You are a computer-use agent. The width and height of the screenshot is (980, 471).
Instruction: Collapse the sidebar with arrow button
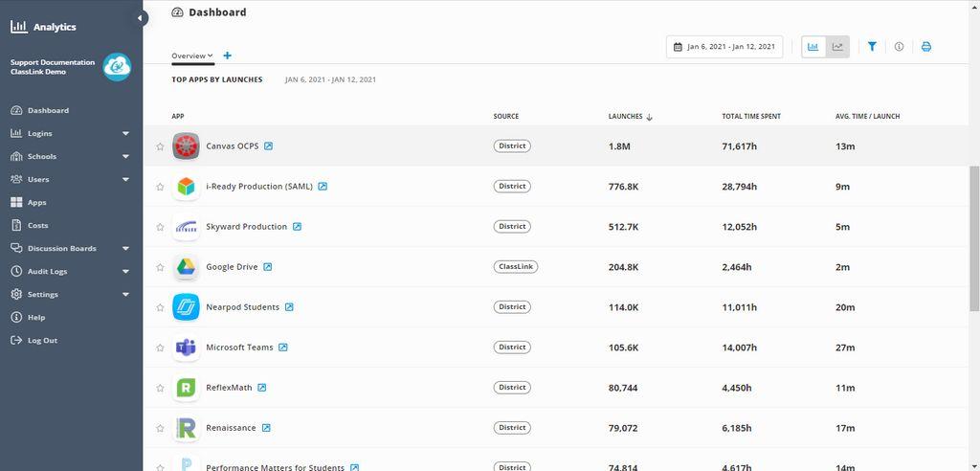pos(142,18)
